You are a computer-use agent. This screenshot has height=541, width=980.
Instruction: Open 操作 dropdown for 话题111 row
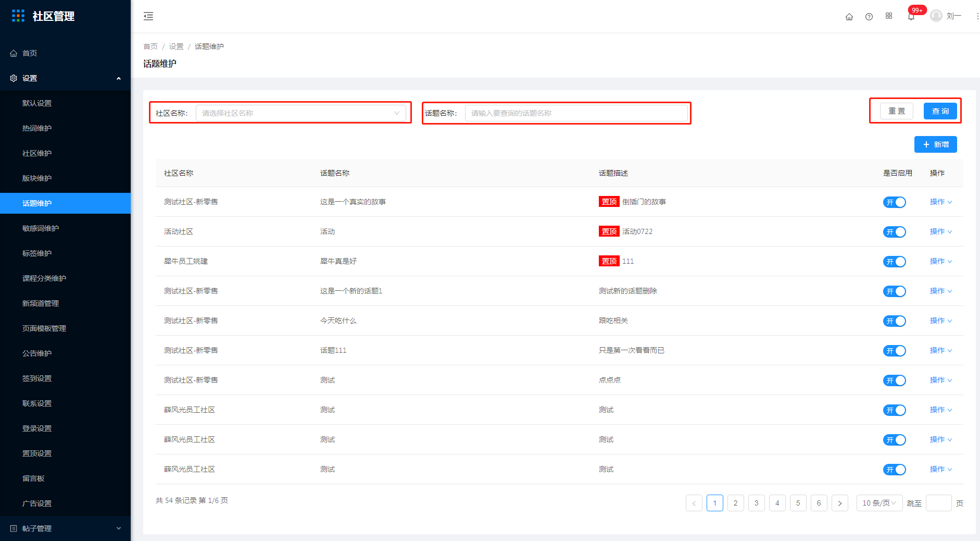(x=941, y=350)
